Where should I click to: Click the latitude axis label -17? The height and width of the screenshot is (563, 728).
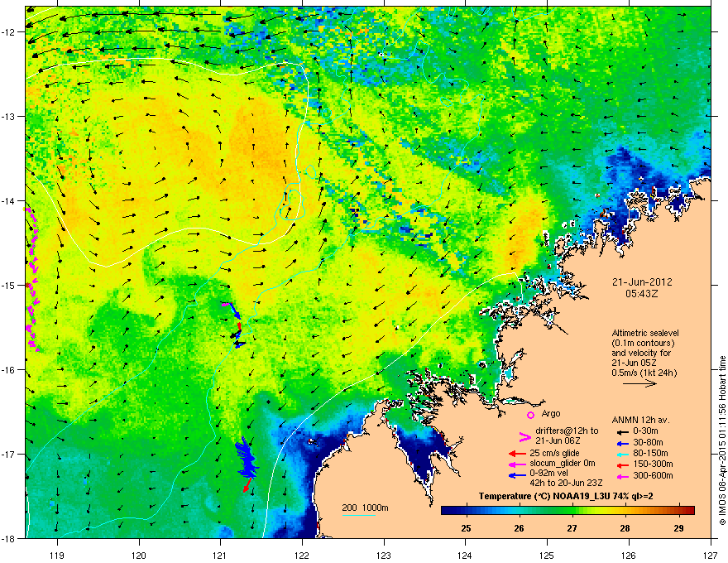pyautogui.click(x=9, y=454)
